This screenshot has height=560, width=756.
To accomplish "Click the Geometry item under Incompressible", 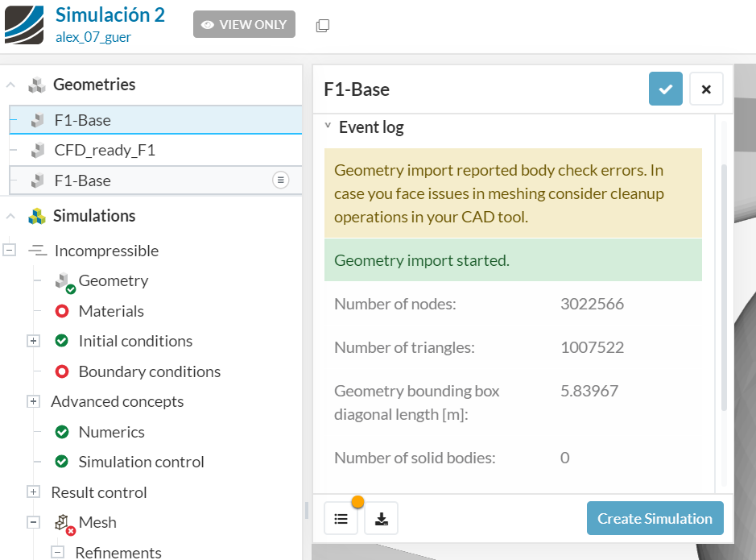I will pyautogui.click(x=113, y=280).
